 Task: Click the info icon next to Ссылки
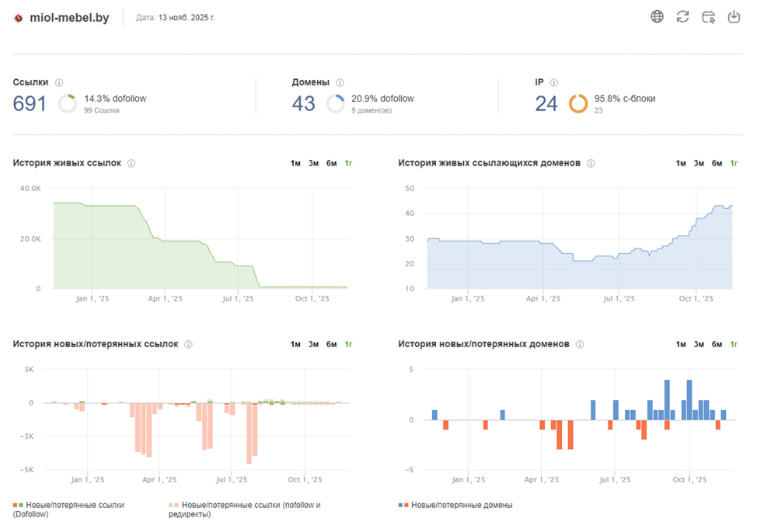pos(59,82)
